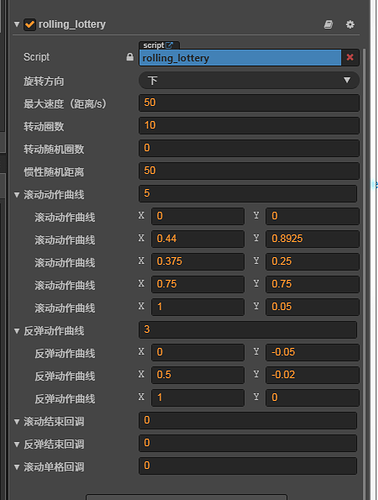Click the lock icon beside Script
Image resolution: width=378 pixels, height=500 pixels.
(x=130, y=57)
